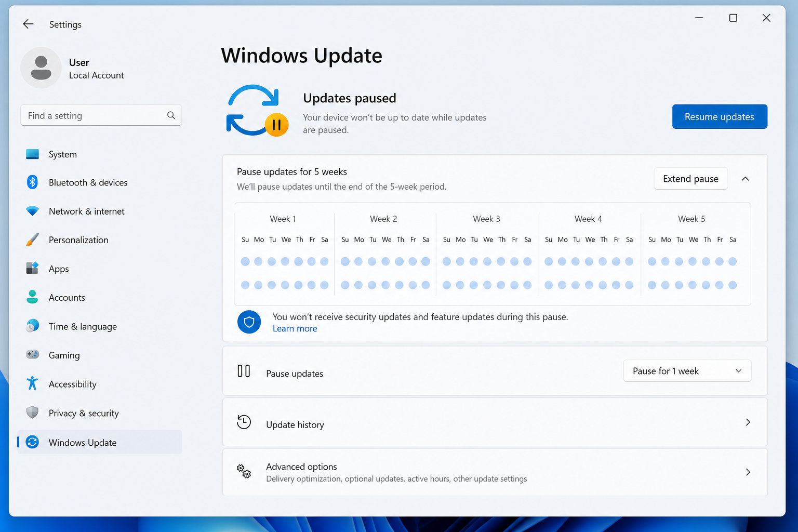798x532 pixels.
Task: Click the System monitor icon
Action: (32, 154)
